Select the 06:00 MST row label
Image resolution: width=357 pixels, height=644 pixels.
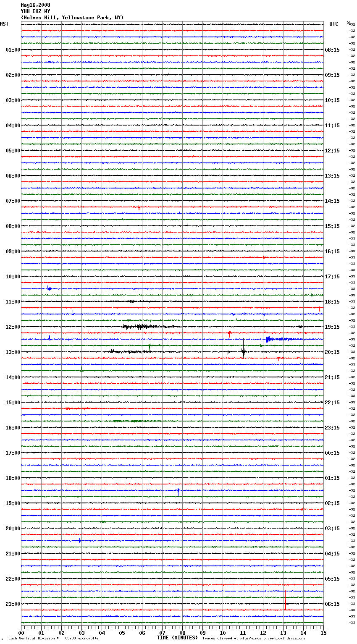coord(13,176)
